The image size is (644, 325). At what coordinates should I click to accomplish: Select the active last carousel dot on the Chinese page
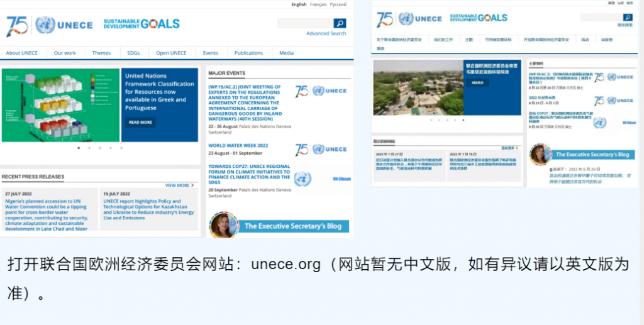pos(464,120)
